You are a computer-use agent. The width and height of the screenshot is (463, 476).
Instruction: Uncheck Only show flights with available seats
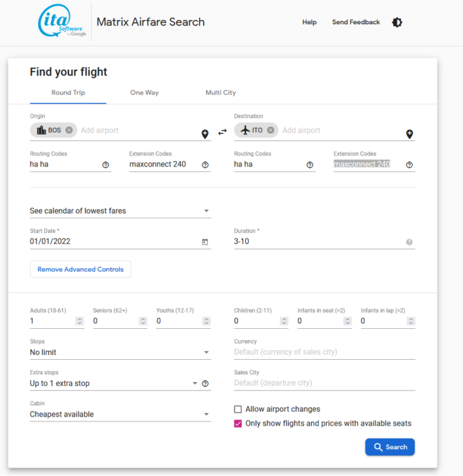pos(238,423)
